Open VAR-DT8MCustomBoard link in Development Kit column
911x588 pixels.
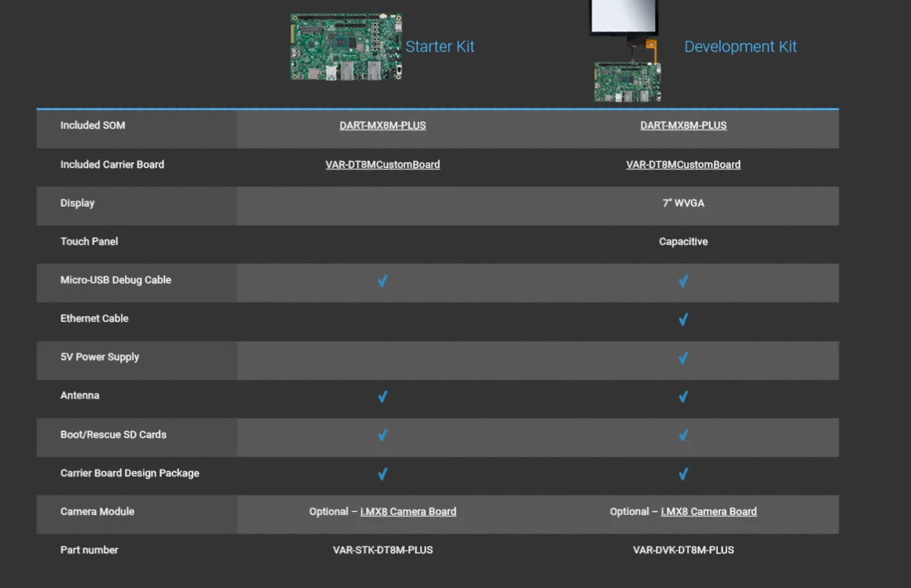[x=683, y=165]
